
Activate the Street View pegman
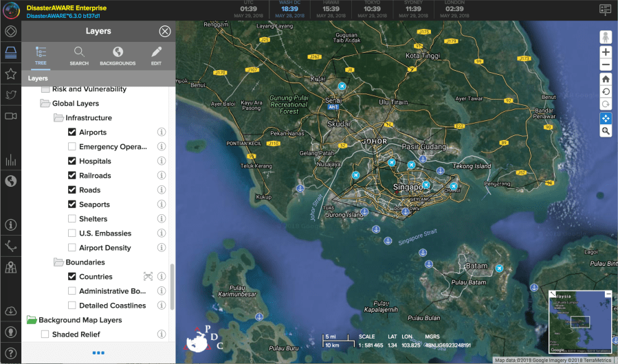(x=606, y=36)
